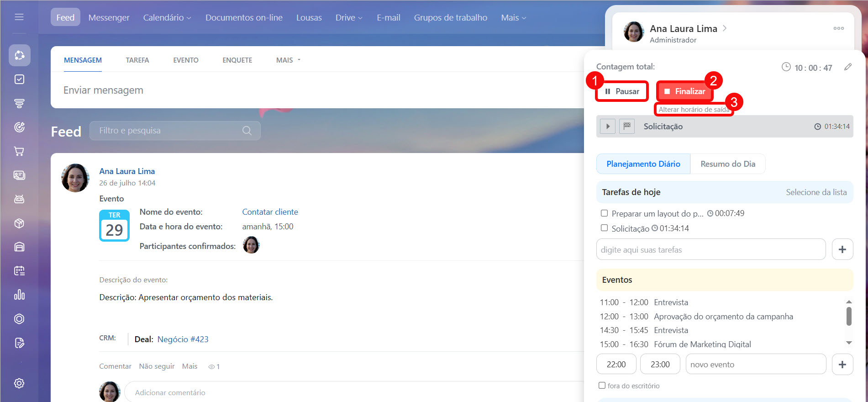Image resolution: width=868 pixels, height=402 pixels.
Task: Open Messenger from top menu
Action: coord(109,17)
